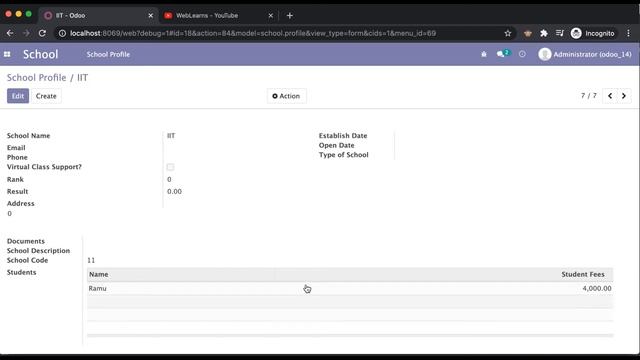
Task: View site information icon in address bar
Action: click(62, 33)
